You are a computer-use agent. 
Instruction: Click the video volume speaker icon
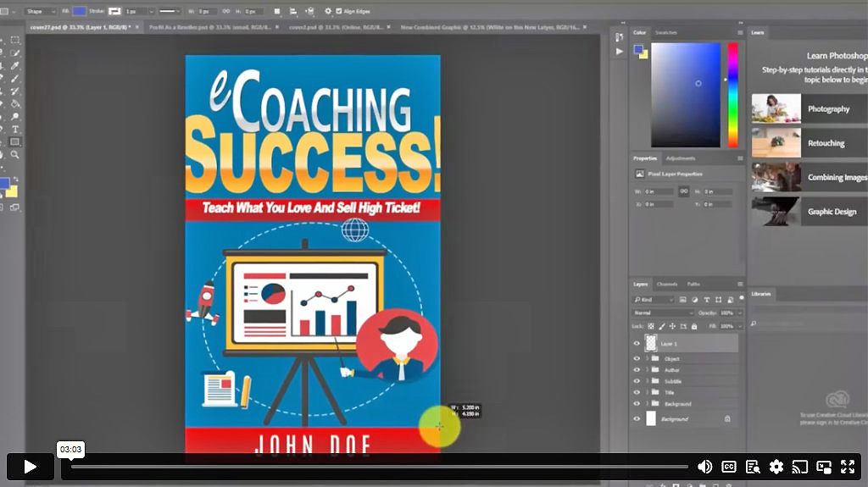click(704, 467)
